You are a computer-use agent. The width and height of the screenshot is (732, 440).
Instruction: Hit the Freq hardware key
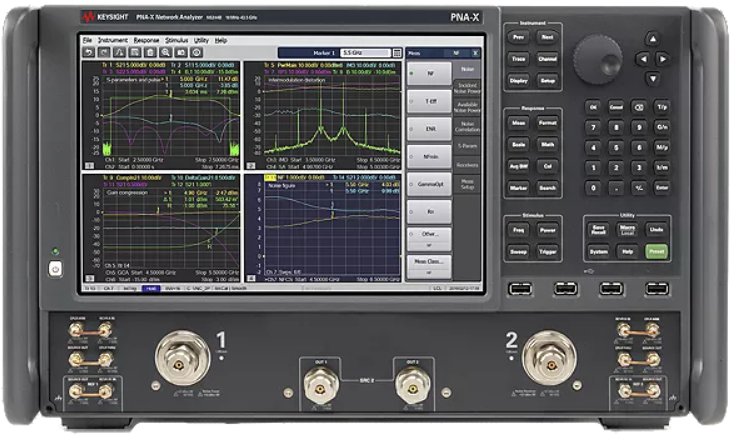point(519,230)
